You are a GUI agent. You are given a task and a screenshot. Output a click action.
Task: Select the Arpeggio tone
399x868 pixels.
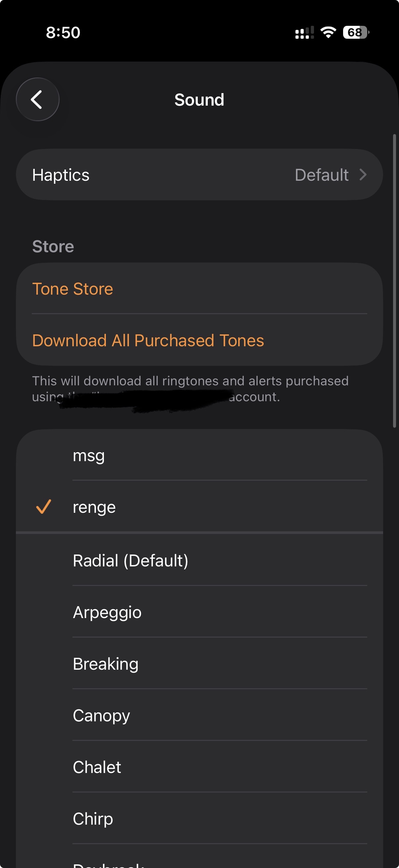(x=107, y=612)
